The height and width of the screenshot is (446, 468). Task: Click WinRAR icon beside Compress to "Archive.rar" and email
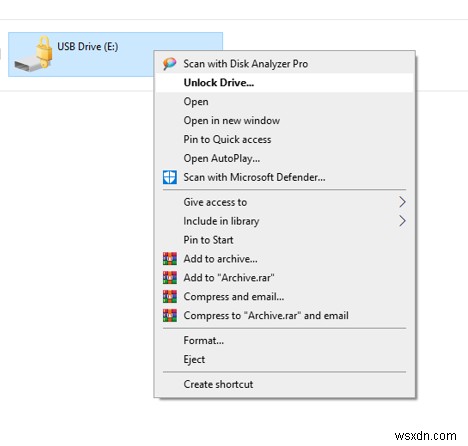pyautogui.click(x=170, y=316)
